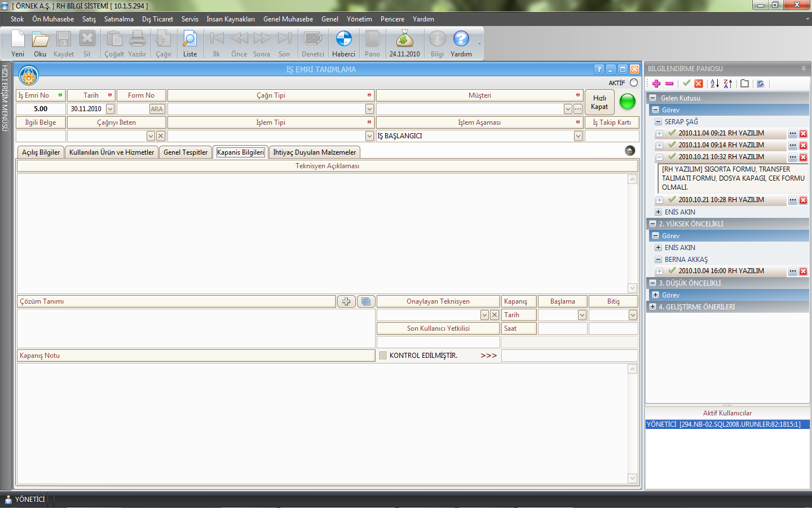Click the Yeni (new) document icon
Screen dimensions: 812x508
(x=18, y=40)
